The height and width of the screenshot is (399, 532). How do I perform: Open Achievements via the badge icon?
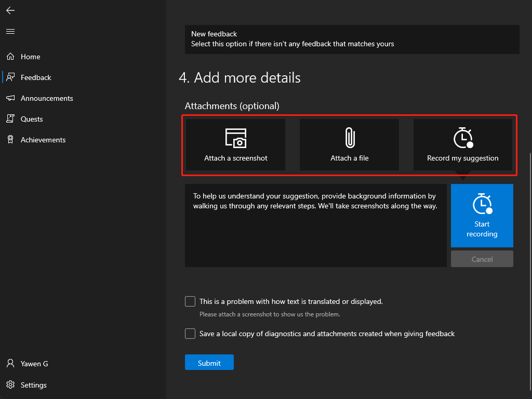pos(10,140)
